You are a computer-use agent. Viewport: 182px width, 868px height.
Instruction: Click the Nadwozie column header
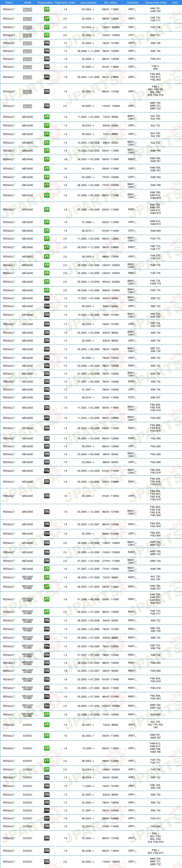[x=132, y=2]
